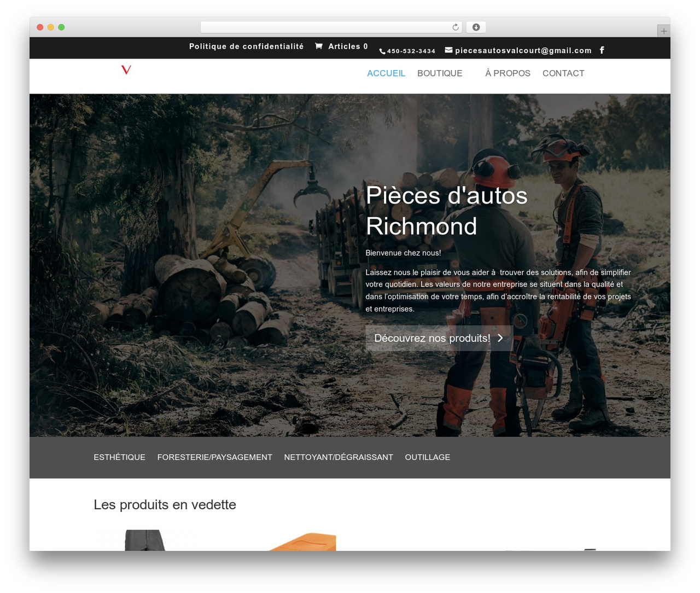Click the browser address bar
Viewport: 700px width, 593px height.
[331, 27]
